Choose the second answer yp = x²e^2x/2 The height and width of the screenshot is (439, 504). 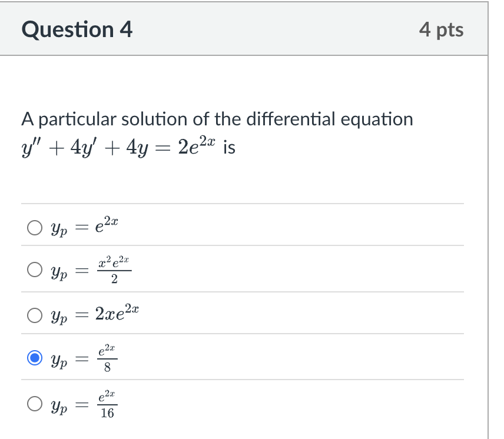(35, 269)
